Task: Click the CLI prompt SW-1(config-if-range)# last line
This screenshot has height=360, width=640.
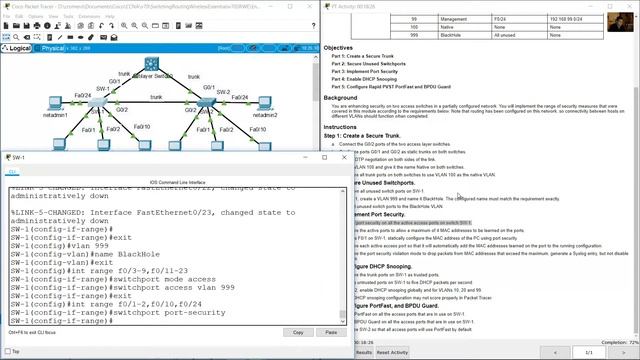Action: tap(62, 321)
